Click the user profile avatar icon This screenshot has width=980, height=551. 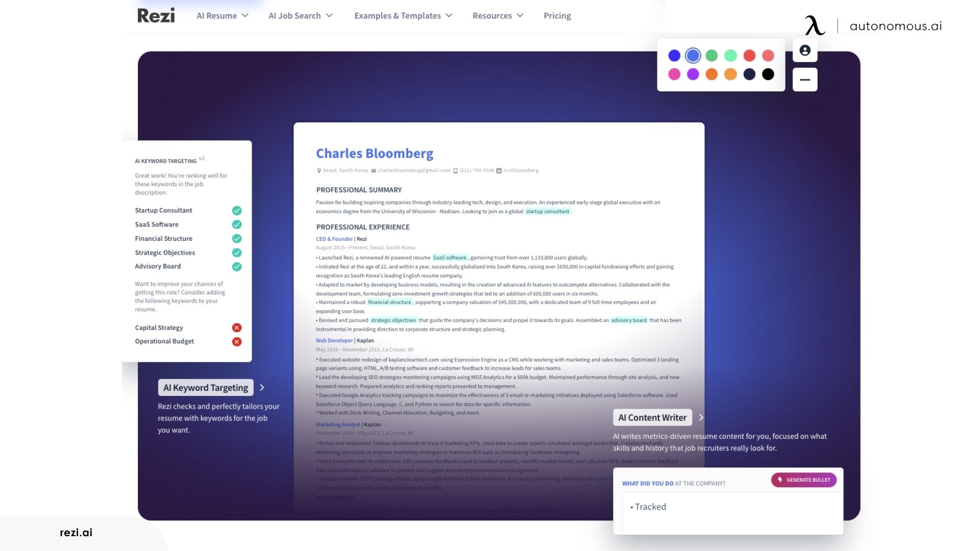[805, 50]
